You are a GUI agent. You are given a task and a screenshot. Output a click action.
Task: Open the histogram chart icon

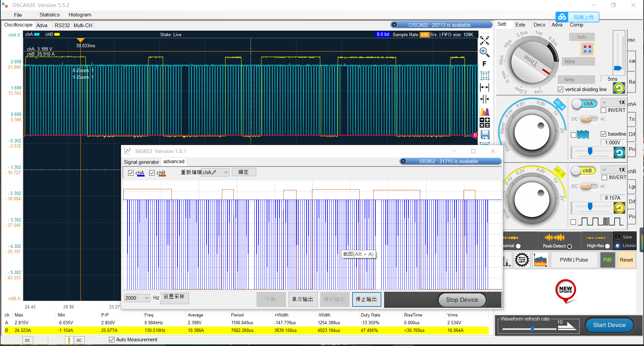click(485, 112)
